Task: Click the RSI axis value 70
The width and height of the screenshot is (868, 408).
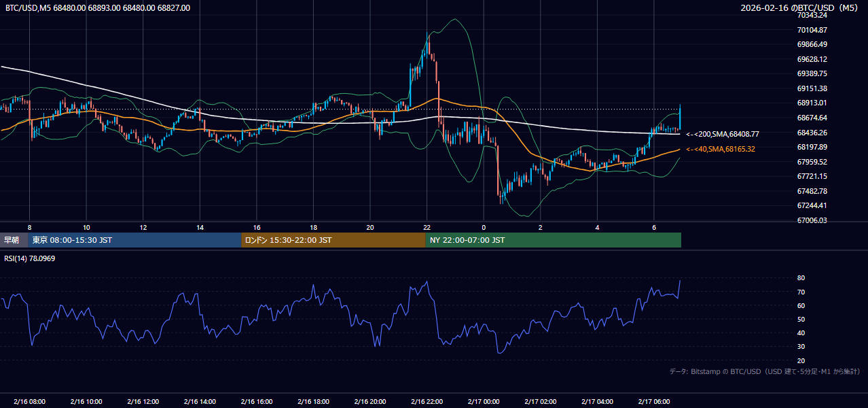Action: tap(801, 292)
